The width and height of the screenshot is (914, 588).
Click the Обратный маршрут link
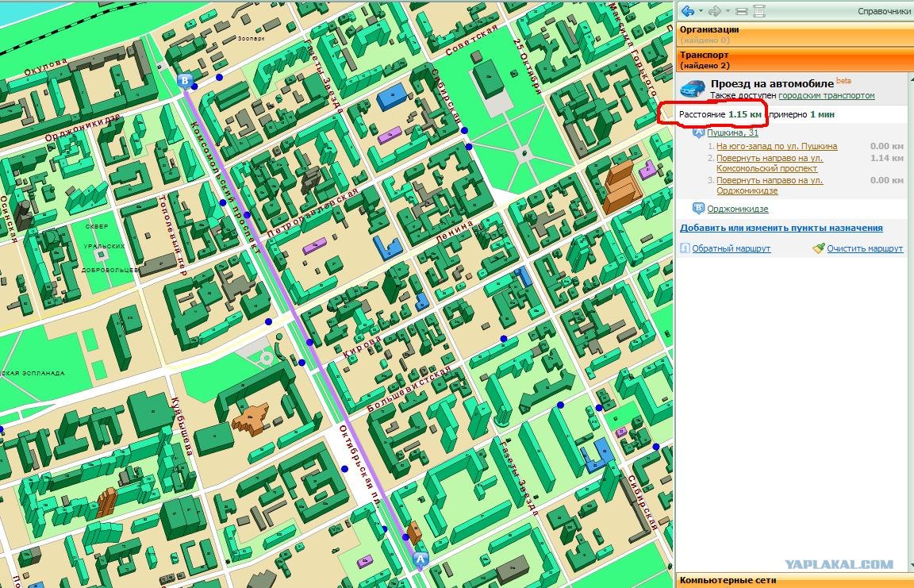[x=731, y=248]
